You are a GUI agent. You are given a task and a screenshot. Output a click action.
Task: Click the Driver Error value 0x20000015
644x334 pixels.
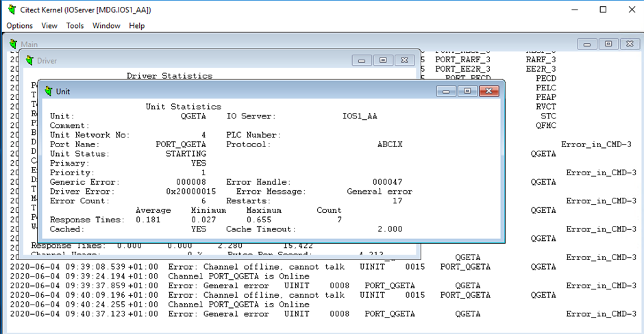point(191,192)
